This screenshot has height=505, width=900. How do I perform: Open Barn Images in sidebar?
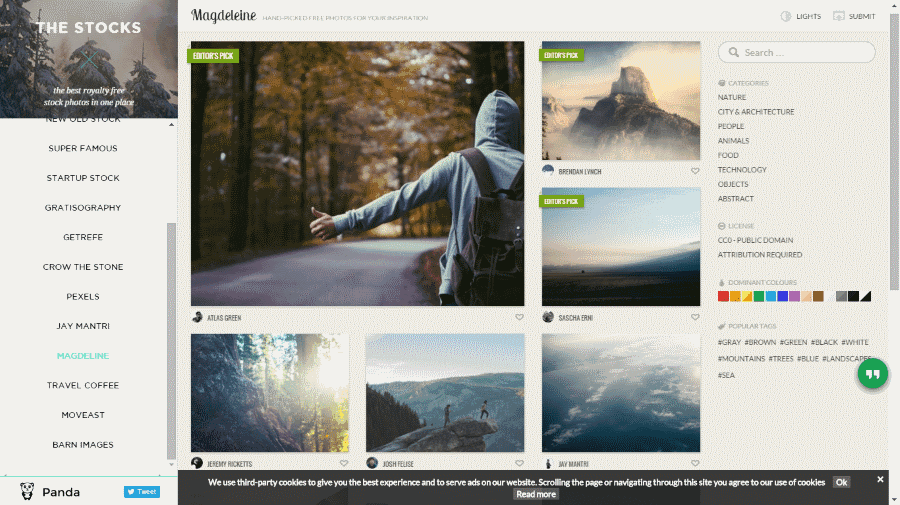[83, 445]
